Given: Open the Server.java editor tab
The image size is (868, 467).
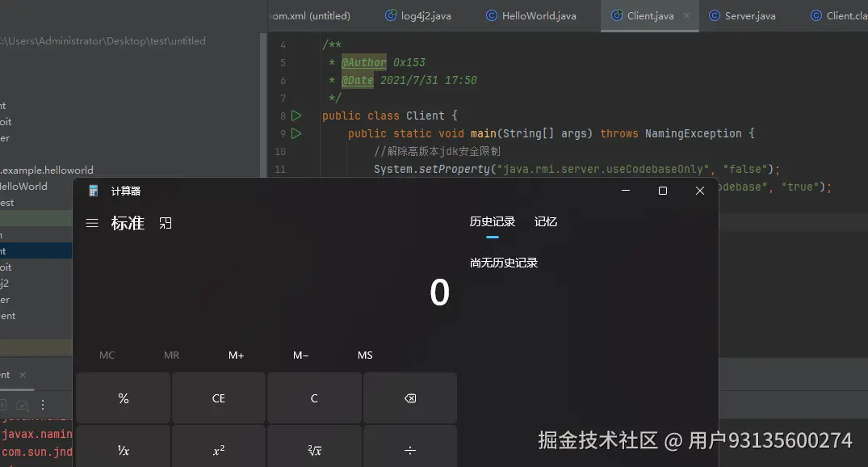Looking at the screenshot, I should pos(743,16).
